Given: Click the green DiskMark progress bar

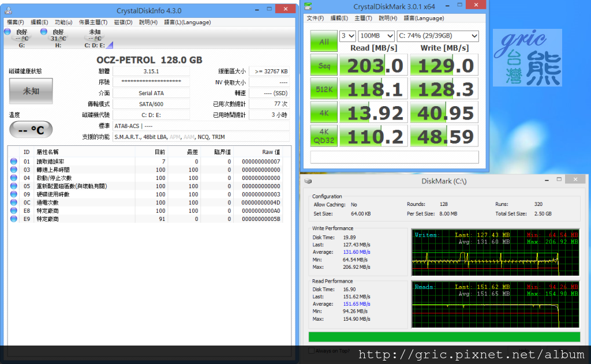Looking at the screenshot, I should [x=444, y=336].
